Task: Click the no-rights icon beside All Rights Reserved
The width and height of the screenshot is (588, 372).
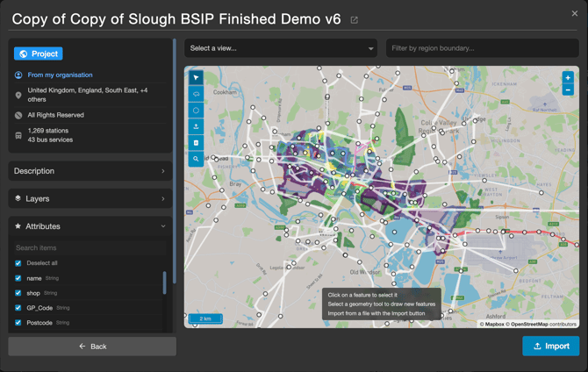Action: 18,115
